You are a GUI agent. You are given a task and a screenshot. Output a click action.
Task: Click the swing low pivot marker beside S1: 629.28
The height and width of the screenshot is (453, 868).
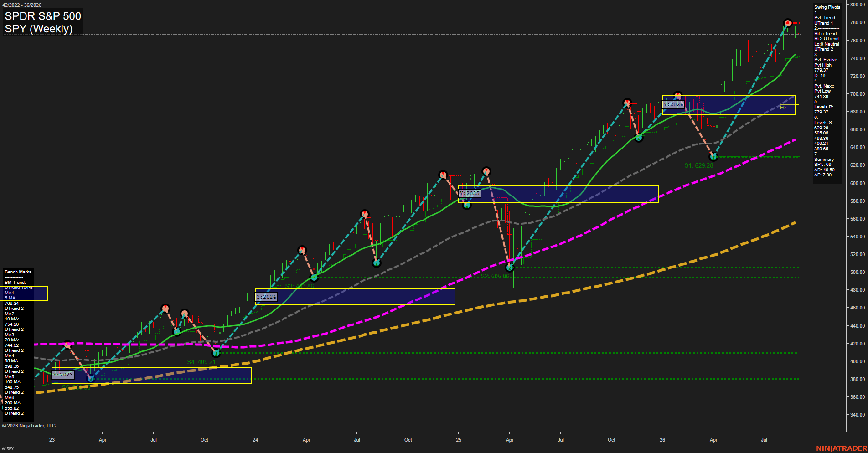(714, 157)
